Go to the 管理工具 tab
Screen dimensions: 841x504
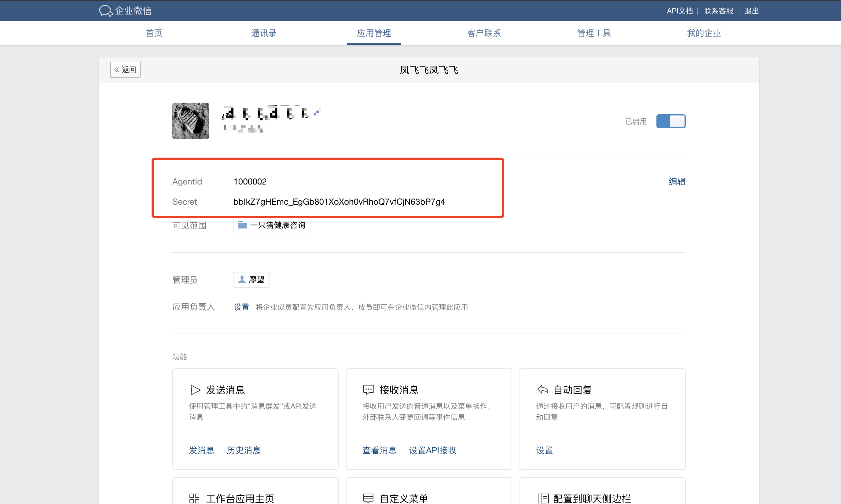click(594, 33)
